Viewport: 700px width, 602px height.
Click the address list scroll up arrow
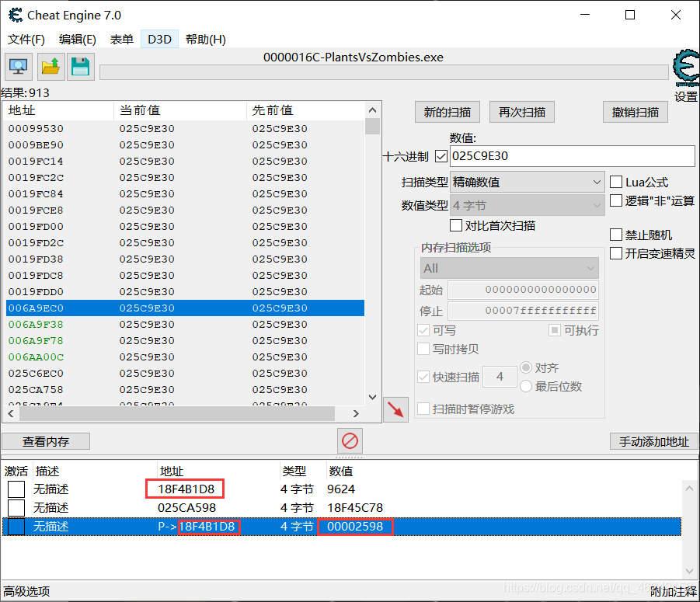pos(689,489)
